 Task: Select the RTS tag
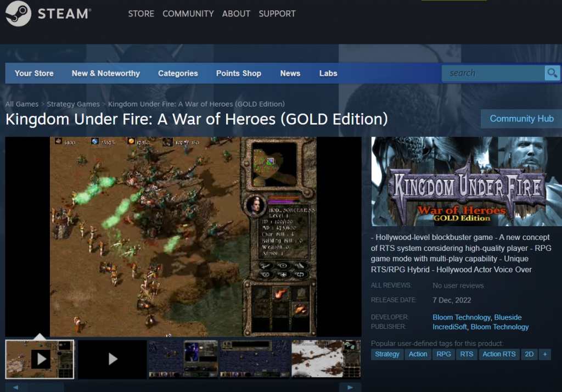[x=467, y=354]
